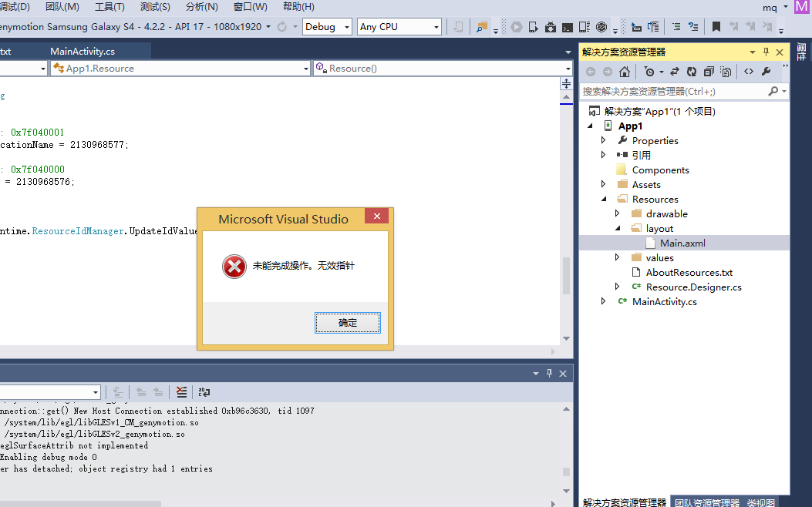Expand the Assets folder
Screen dimensions: 812x507
(603, 184)
